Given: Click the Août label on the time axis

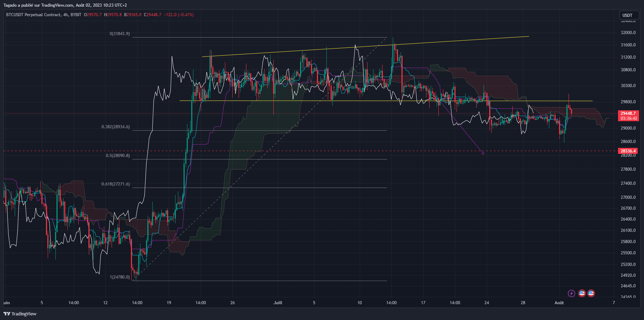Looking at the screenshot, I should click(559, 302).
